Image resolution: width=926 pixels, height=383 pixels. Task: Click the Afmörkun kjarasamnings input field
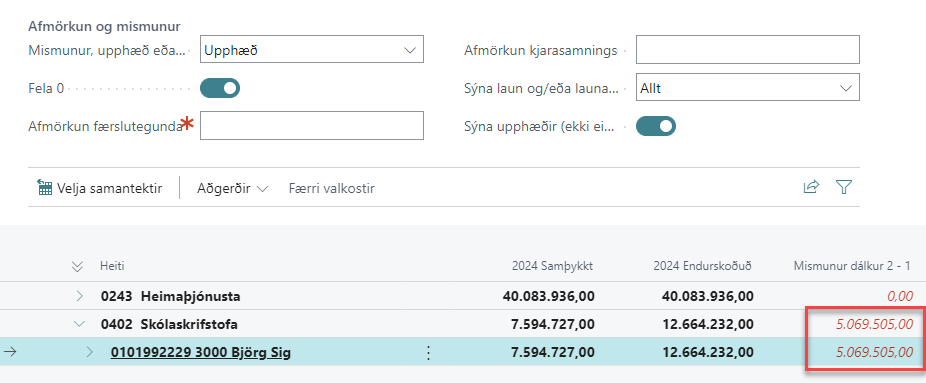pos(747,50)
